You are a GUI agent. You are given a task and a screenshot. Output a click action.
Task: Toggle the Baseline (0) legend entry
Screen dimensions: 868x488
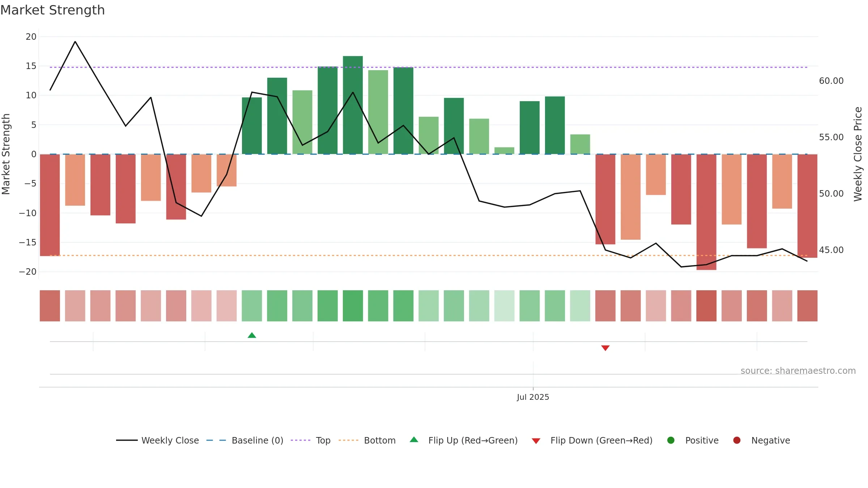click(245, 440)
